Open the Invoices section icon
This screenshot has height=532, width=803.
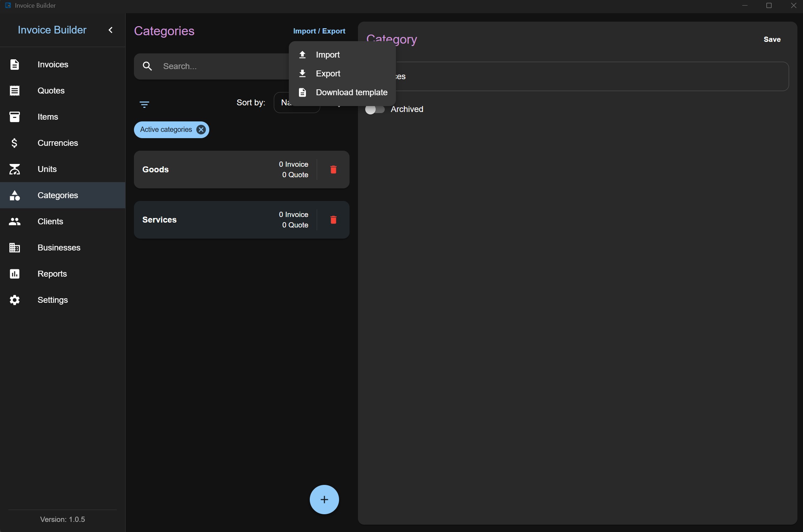tap(14, 65)
